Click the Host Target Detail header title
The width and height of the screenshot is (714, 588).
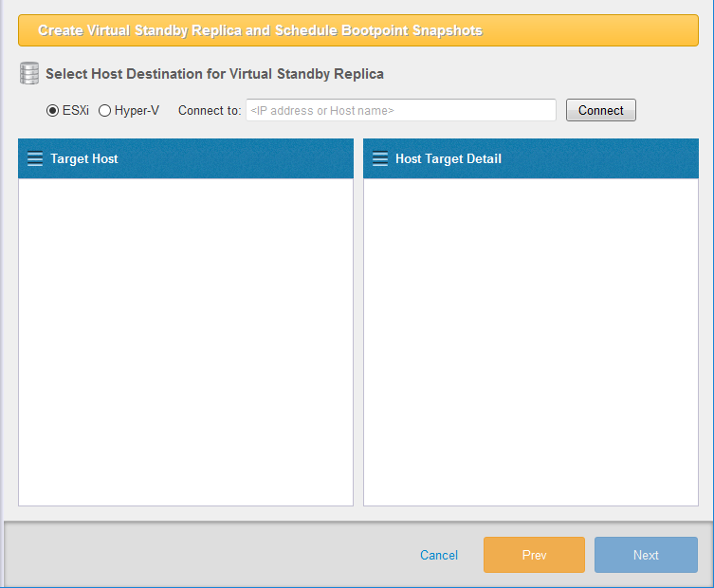pos(448,158)
